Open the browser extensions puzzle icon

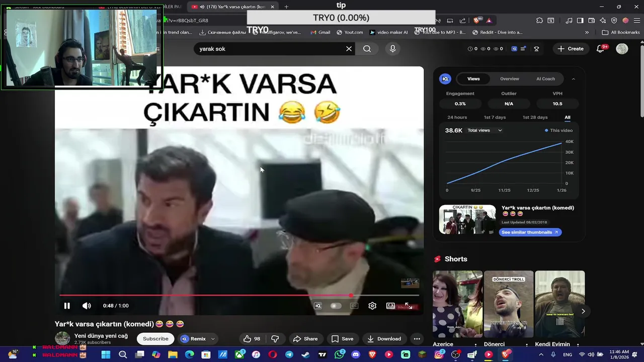pos(539,21)
